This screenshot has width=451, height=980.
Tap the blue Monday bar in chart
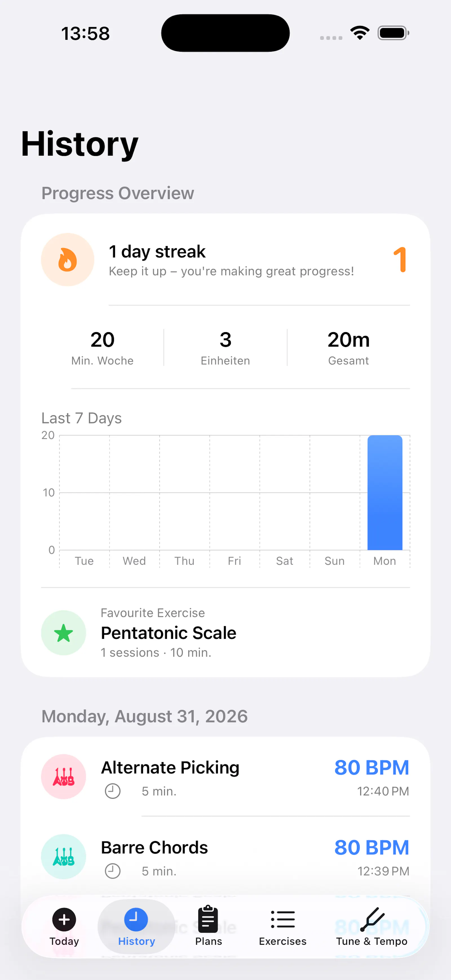click(x=385, y=493)
